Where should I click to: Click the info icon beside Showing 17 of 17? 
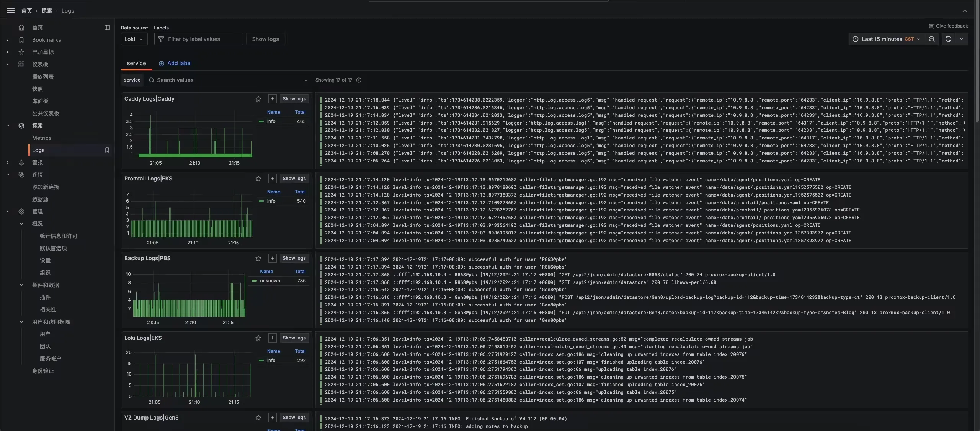[x=359, y=80]
